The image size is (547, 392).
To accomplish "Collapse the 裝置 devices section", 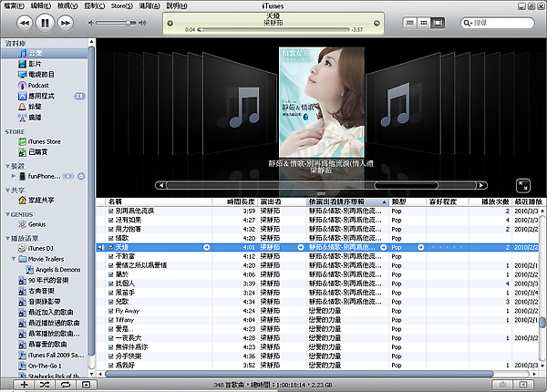I will tap(7, 166).
